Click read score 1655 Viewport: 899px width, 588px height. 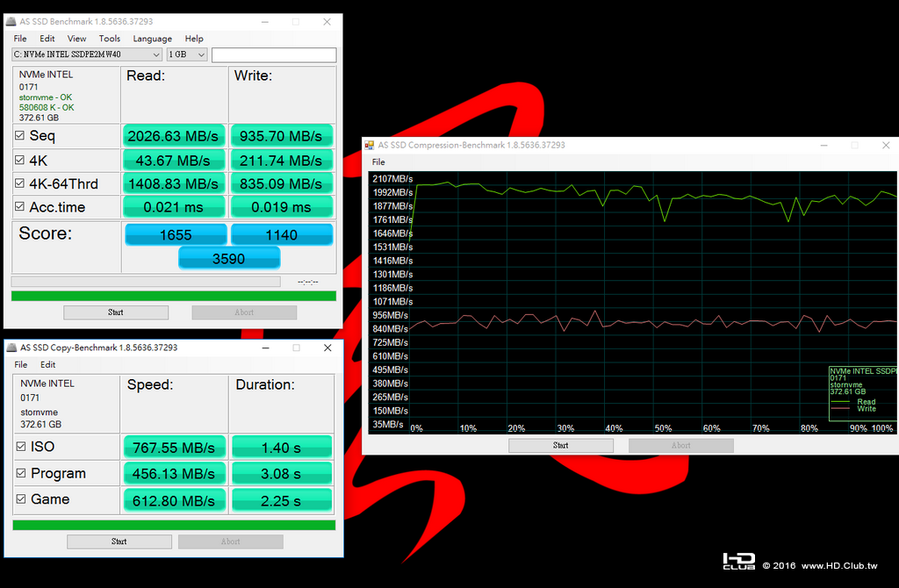[x=176, y=235]
